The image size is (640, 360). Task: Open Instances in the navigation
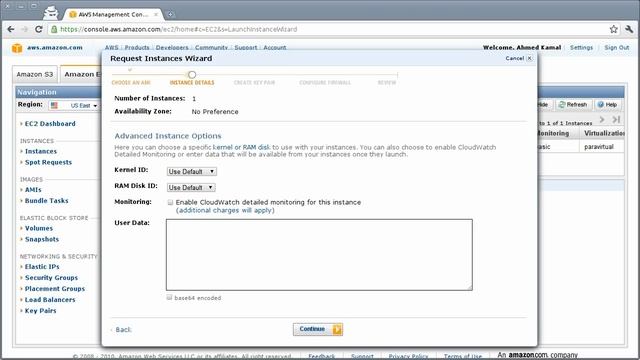(41, 151)
